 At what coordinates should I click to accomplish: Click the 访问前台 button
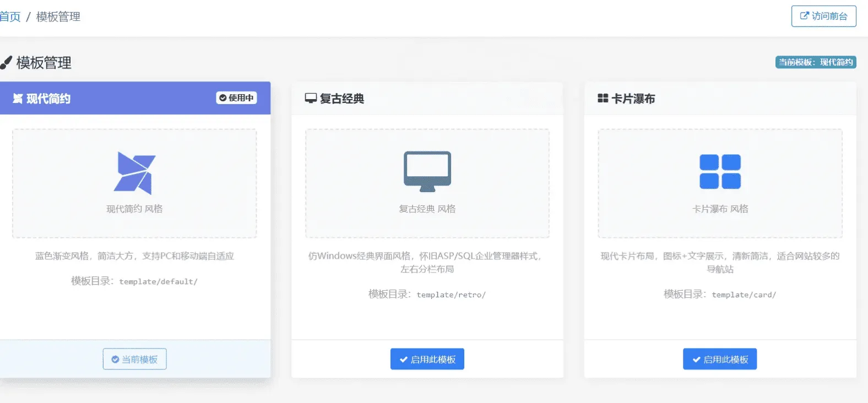click(x=823, y=16)
